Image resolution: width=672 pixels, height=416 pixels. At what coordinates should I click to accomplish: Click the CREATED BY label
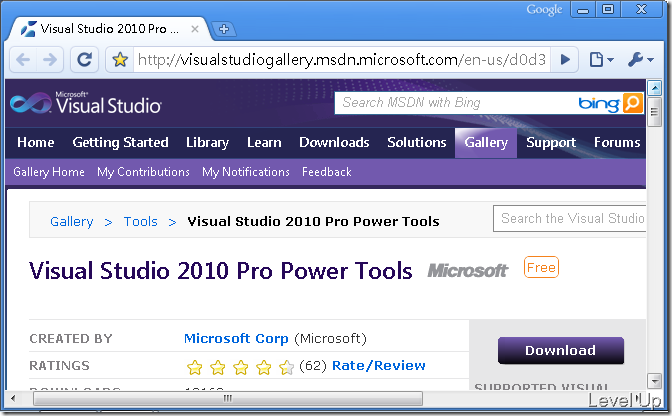tap(71, 338)
